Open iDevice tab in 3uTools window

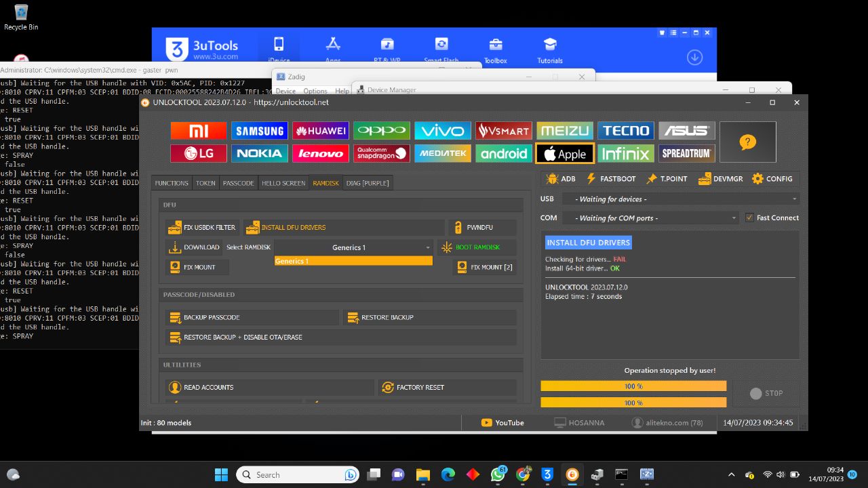(x=279, y=49)
